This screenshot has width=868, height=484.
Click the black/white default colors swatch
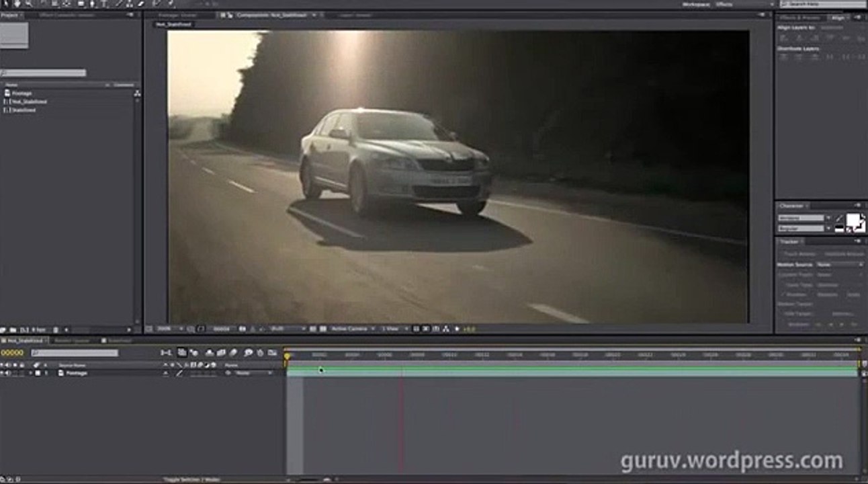839,229
